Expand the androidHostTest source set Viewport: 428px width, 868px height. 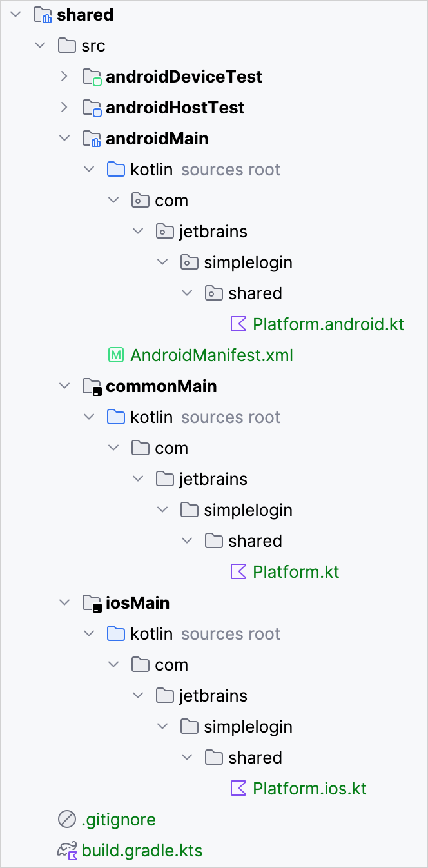[64, 107]
